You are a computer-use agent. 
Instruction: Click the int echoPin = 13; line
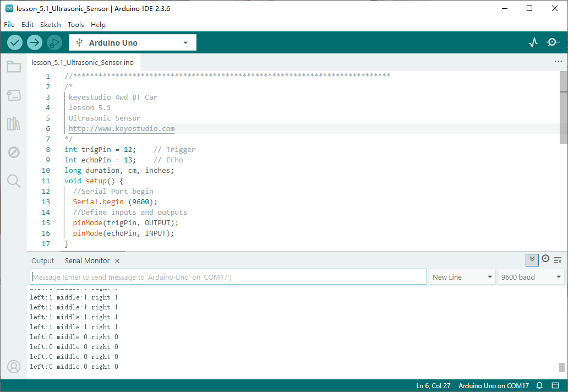(100, 160)
